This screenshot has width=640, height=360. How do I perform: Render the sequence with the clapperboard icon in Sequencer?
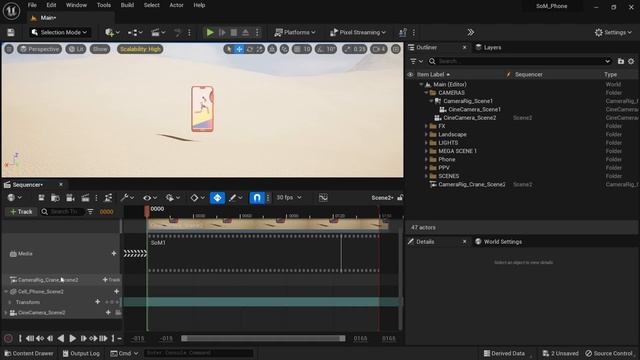(85, 198)
